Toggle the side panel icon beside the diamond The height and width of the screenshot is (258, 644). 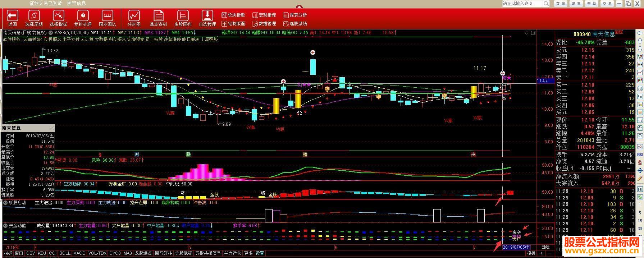tap(533, 33)
